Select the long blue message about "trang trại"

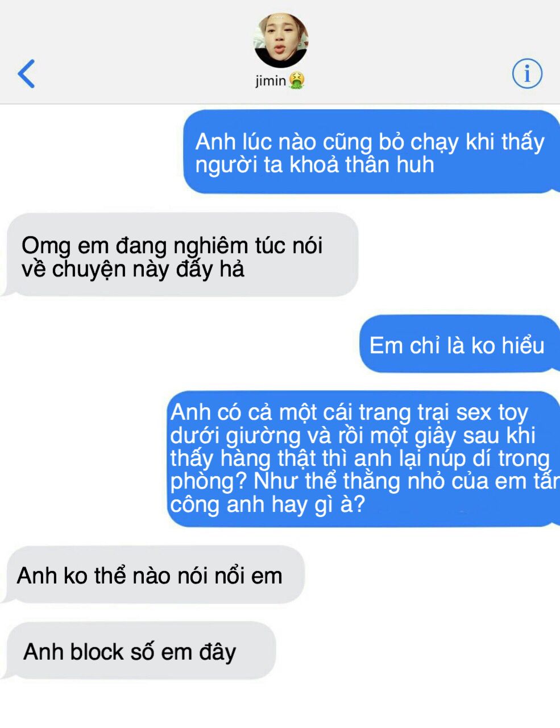[363, 458]
